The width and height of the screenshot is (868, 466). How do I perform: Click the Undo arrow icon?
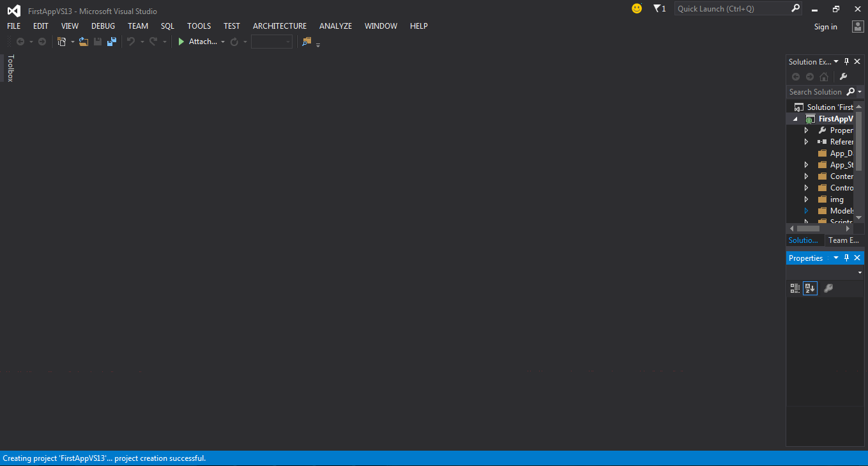[x=131, y=42]
